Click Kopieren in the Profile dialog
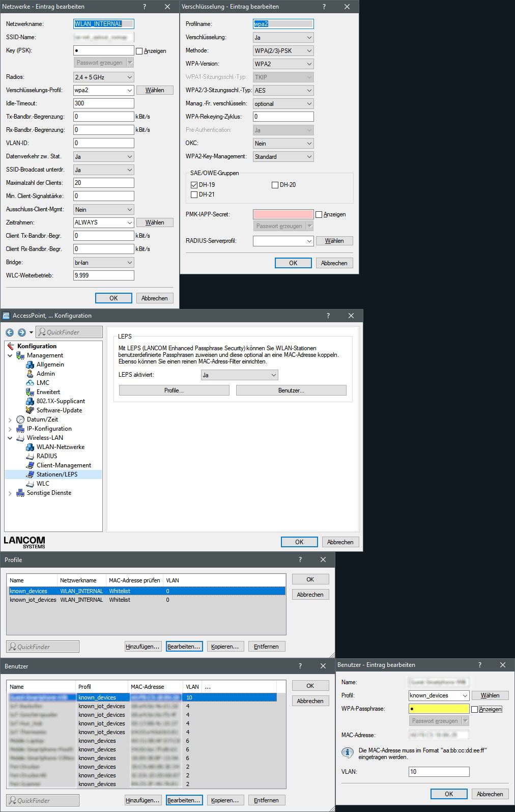 click(225, 647)
